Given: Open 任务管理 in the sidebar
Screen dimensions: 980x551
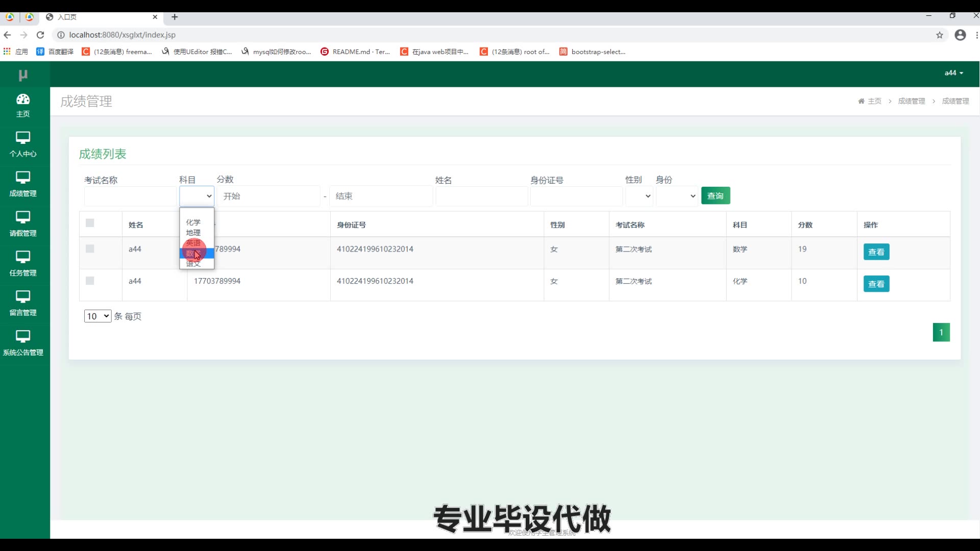Looking at the screenshot, I should [x=23, y=264].
